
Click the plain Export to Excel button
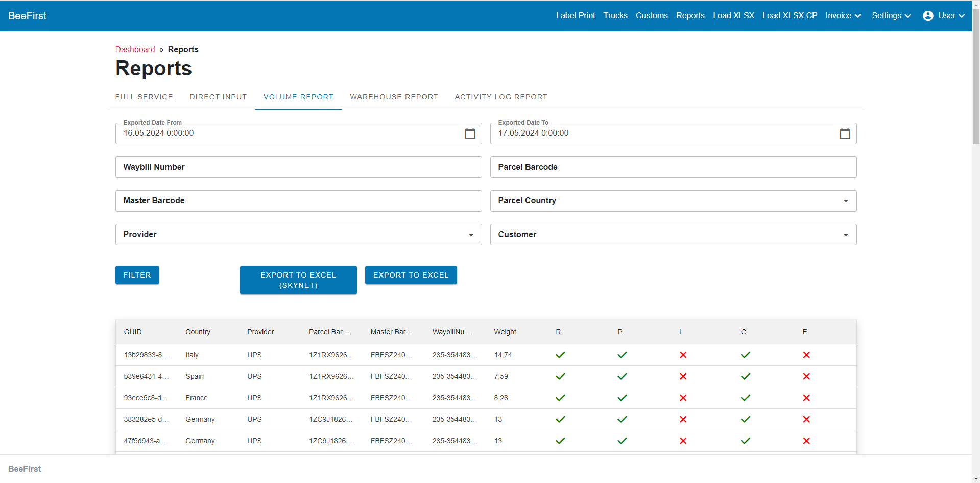pos(411,275)
